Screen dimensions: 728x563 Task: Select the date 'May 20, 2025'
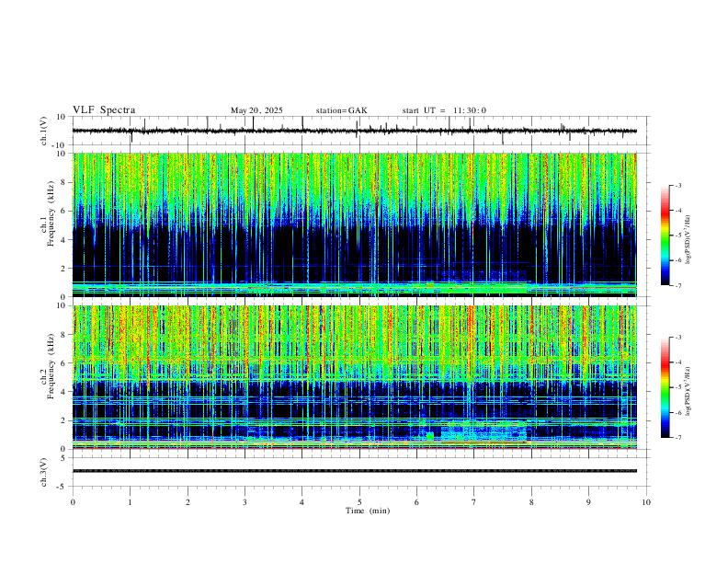[x=256, y=110]
